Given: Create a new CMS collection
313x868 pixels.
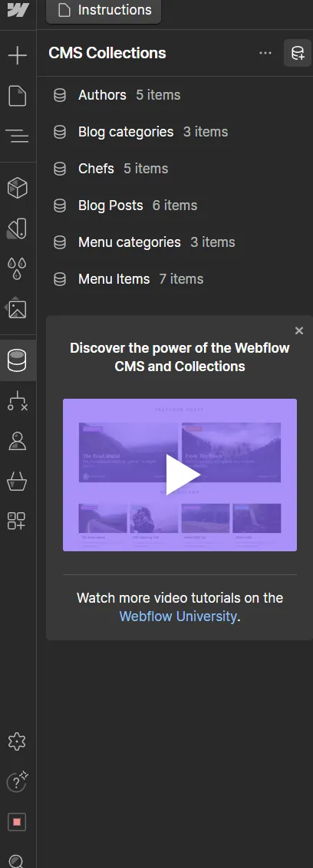Looking at the screenshot, I should pyautogui.click(x=298, y=53).
